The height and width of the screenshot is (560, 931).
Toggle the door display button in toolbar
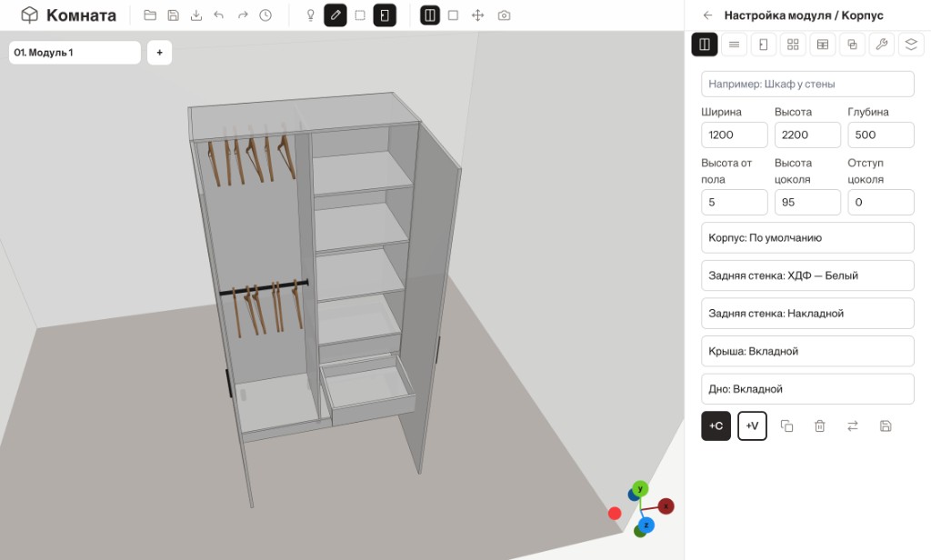tap(385, 15)
